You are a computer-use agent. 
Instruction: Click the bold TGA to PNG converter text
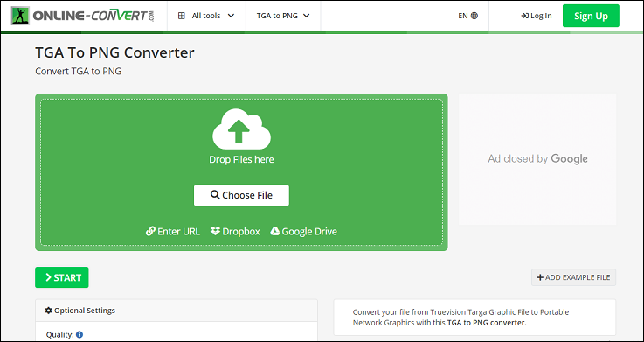(x=486, y=323)
